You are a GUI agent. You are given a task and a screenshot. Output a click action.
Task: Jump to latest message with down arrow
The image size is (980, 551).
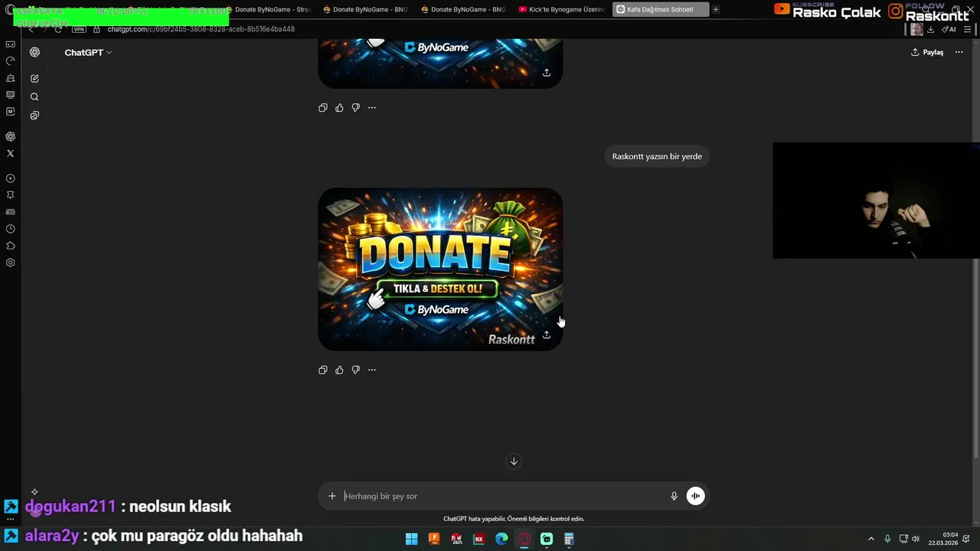514,461
